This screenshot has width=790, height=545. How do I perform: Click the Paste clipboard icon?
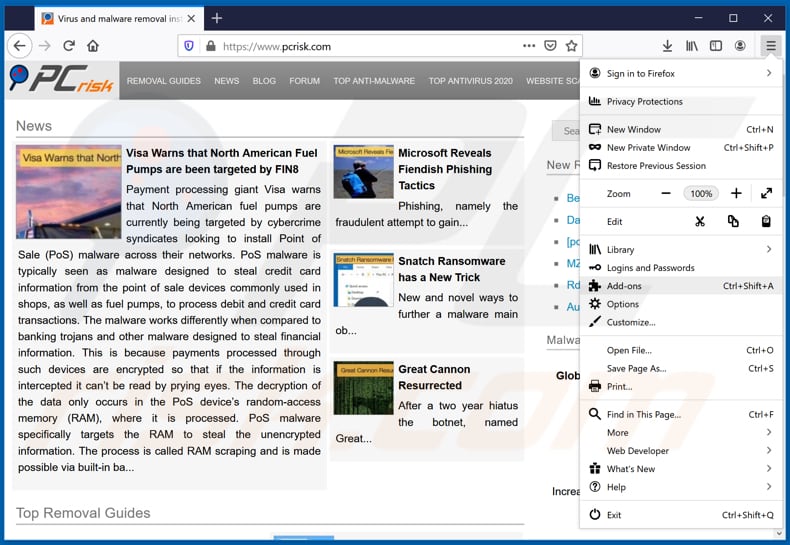click(766, 221)
